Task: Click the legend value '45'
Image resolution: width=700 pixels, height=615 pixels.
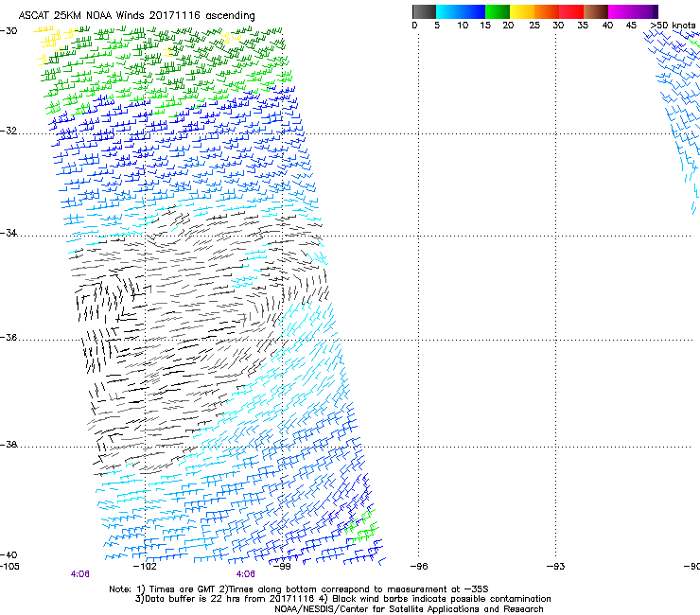Action: [x=631, y=26]
